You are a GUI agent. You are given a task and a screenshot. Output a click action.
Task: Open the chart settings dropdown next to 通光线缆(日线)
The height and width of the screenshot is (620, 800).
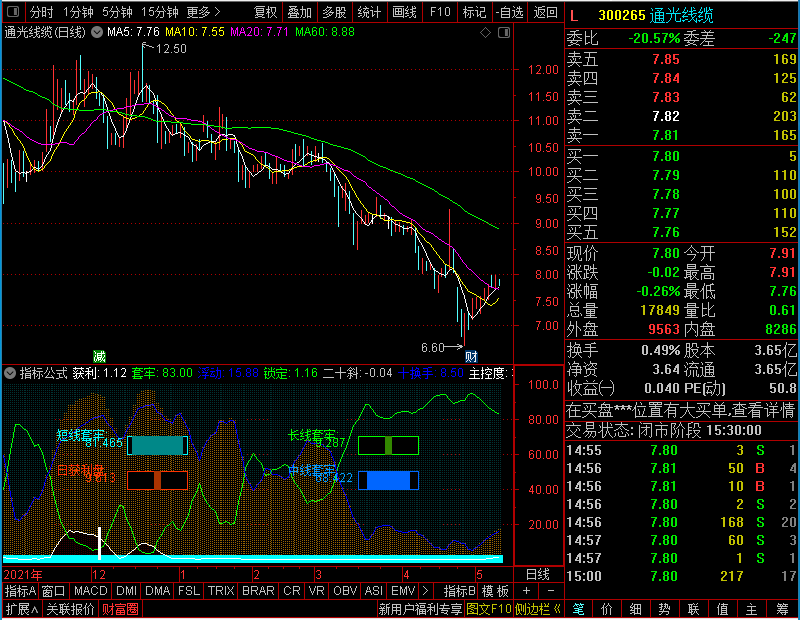[97, 33]
